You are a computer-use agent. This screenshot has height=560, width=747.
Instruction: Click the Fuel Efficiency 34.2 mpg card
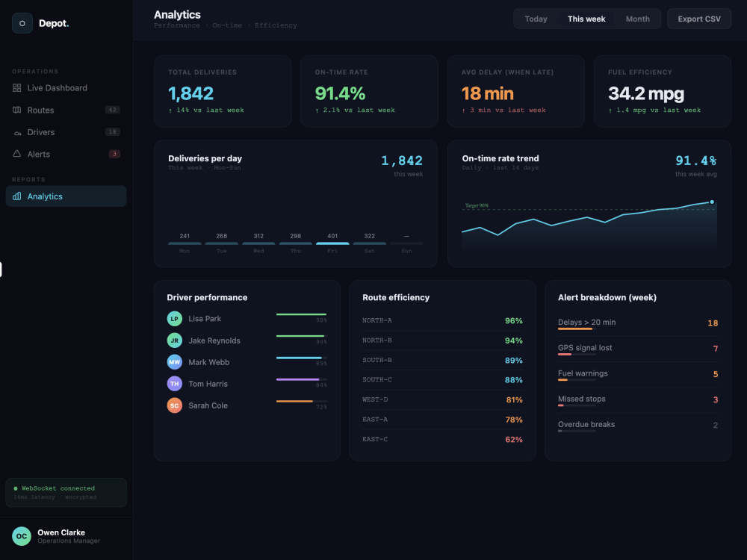[x=662, y=91]
